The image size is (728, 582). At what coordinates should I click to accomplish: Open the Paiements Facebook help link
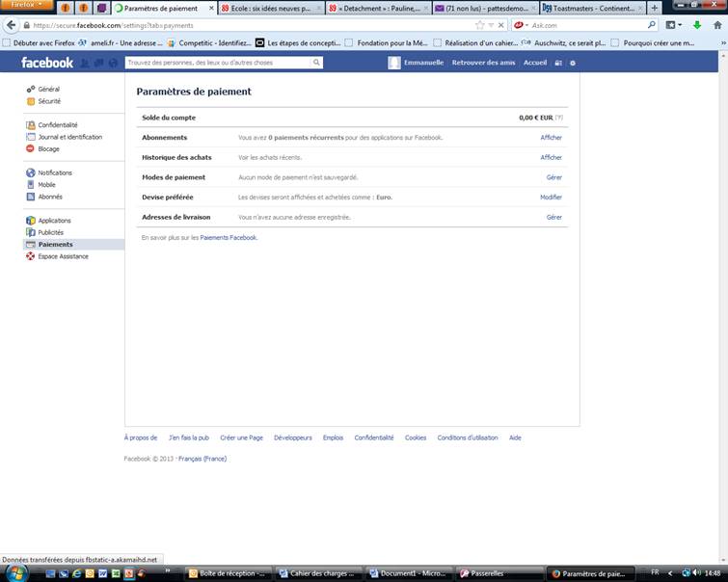[x=228, y=238]
